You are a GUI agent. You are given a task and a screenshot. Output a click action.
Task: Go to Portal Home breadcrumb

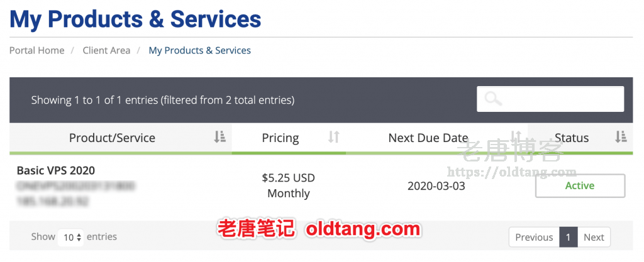click(x=37, y=50)
